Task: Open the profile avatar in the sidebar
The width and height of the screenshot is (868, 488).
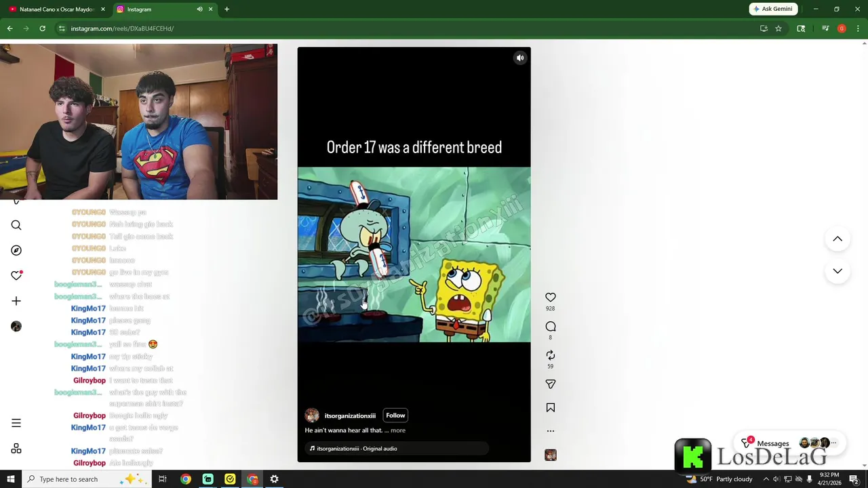Action: pos(16,326)
